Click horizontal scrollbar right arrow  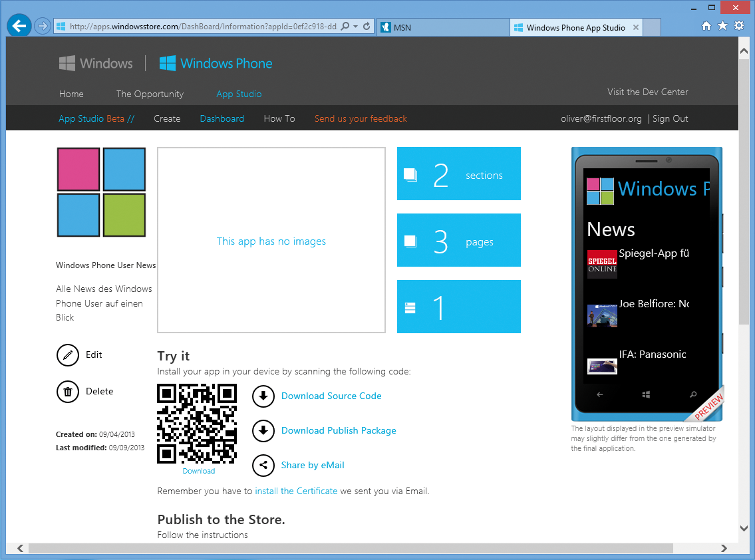[724, 549]
